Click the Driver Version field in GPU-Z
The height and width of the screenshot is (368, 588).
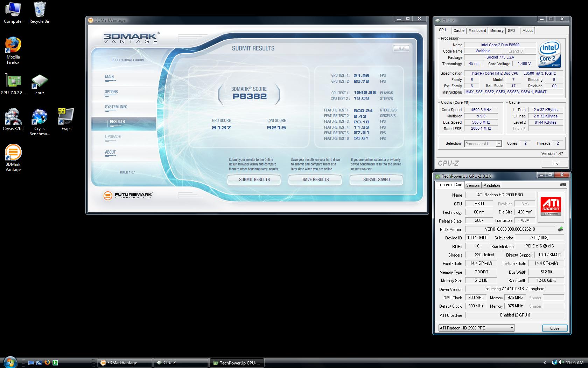(x=514, y=289)
